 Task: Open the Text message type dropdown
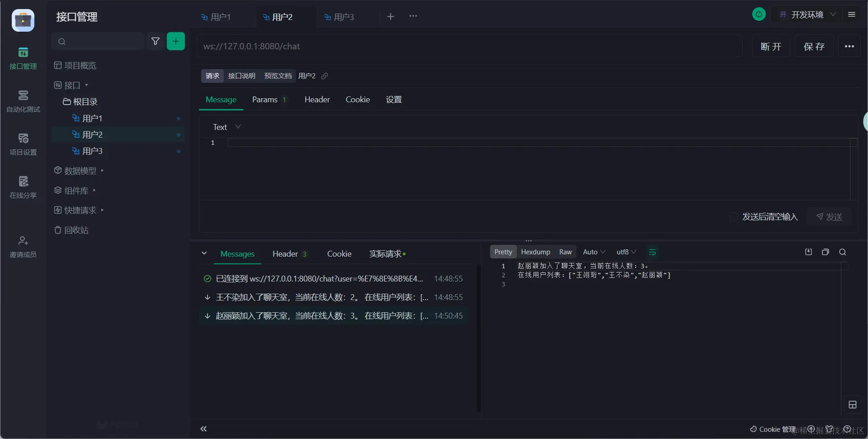click(x=227, y=127)
